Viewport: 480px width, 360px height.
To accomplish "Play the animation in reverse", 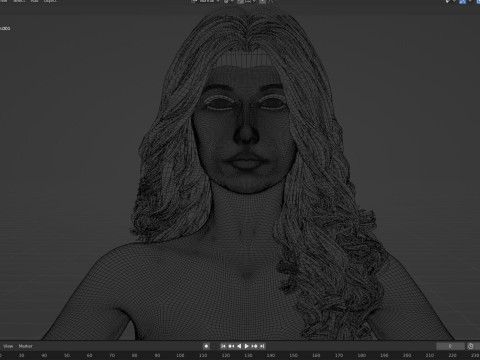I will [x=239, y=346].
